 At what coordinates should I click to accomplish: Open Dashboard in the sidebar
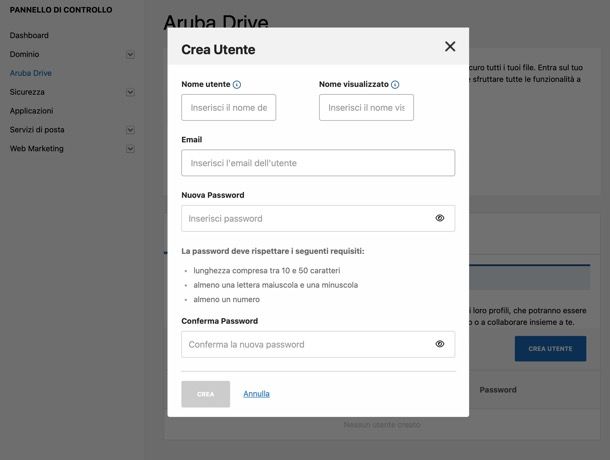coord(29,35)
